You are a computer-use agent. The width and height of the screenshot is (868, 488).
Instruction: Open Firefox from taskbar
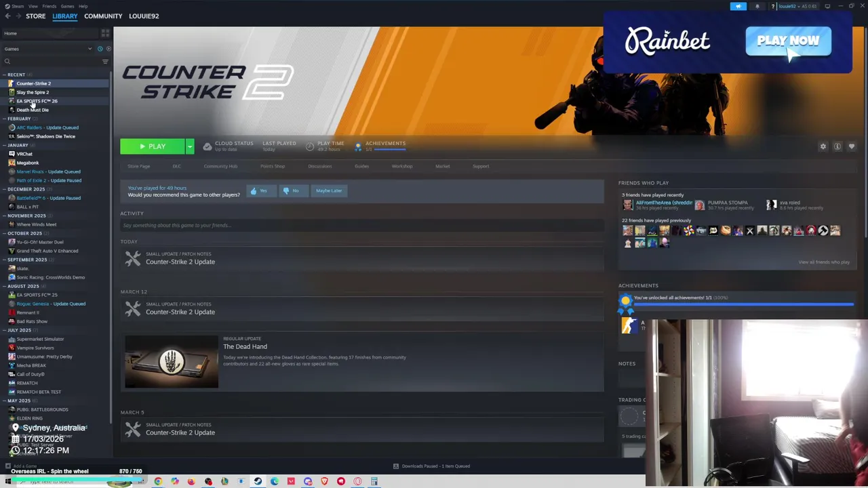pyautogui.click(x=191, y=481)
